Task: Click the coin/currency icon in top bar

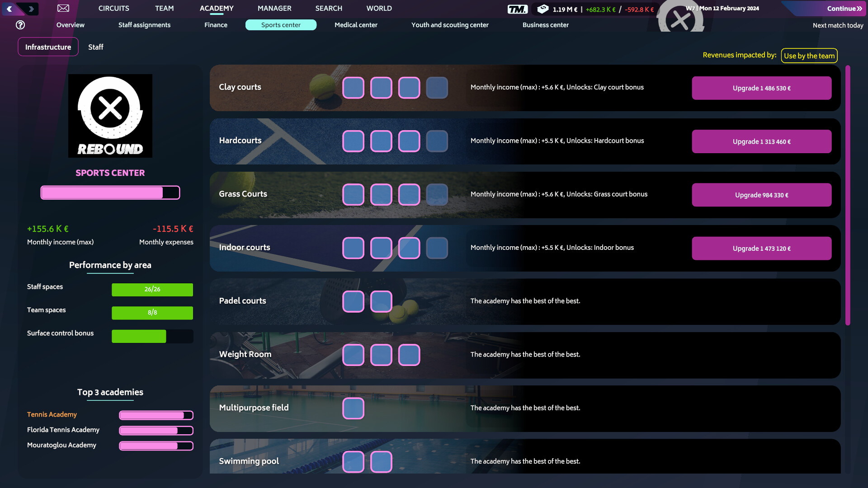Action: tap(542, 9)
